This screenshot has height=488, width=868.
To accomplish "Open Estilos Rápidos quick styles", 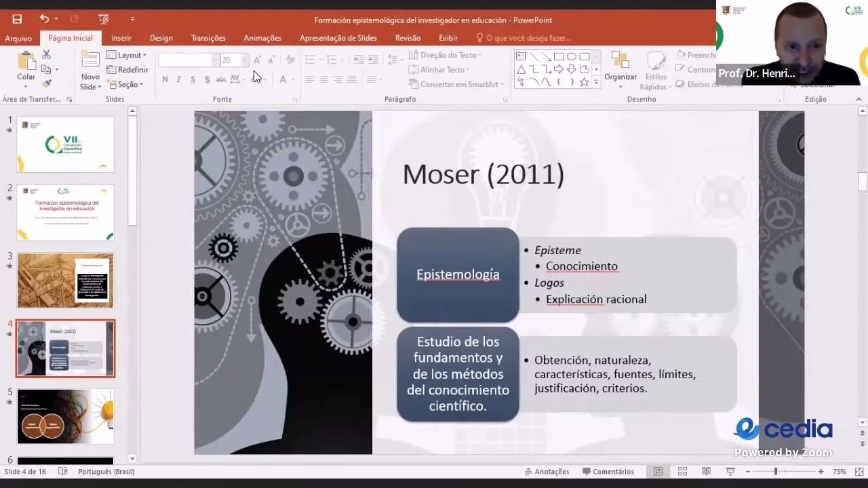I will (x=656, y=70).
